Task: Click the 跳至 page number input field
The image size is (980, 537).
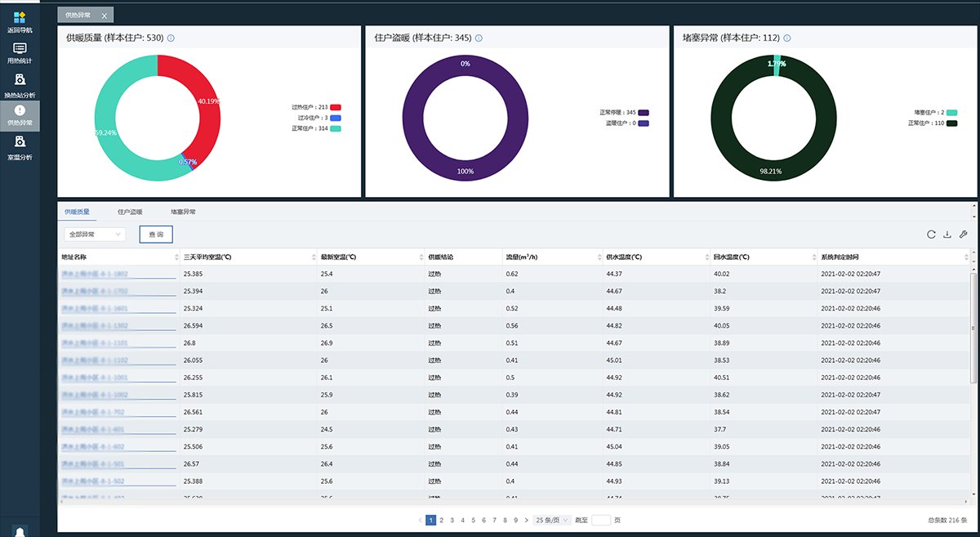Action: click(600, 520)
